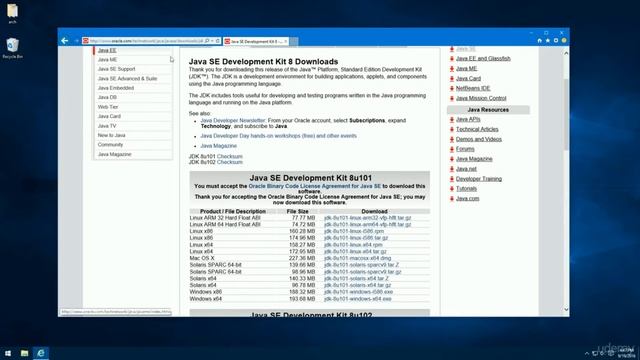Open the arch folder on desktop
Viewport: 640px width, 360px height.
coord(12,13)
